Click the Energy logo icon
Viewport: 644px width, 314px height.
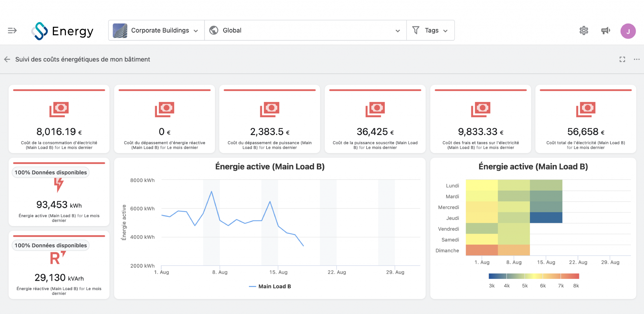tap(40, 31)
